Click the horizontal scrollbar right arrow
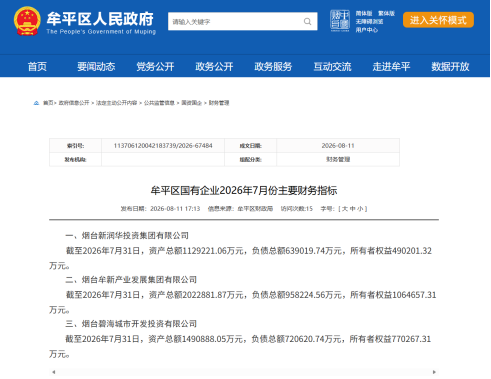Image resolution: width=491 pixels, height=379 pixels. pyautogui.click(x=434, y=372)
